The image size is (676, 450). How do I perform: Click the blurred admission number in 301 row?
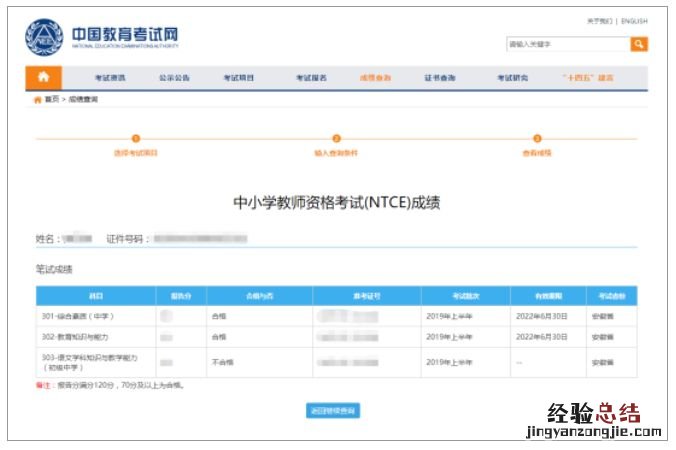click(348, 316)
